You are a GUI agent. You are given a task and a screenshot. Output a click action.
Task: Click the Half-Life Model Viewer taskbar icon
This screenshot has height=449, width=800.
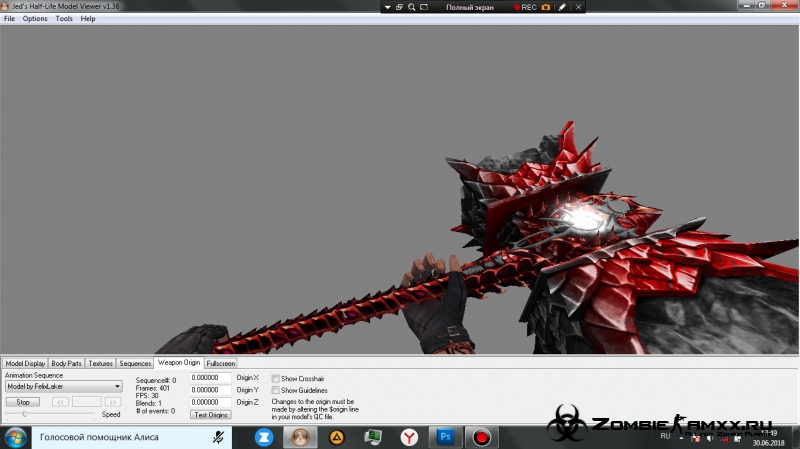tap(300, 438)
